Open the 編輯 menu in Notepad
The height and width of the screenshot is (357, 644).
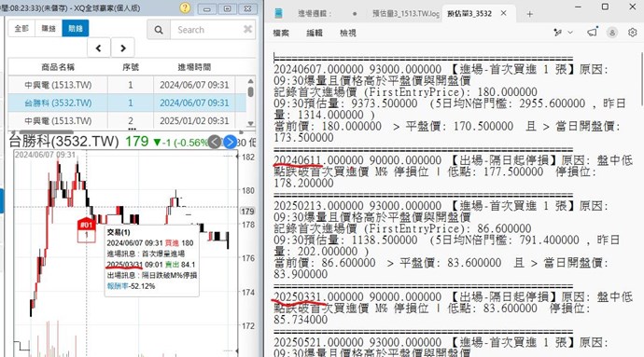coord(315,33)
